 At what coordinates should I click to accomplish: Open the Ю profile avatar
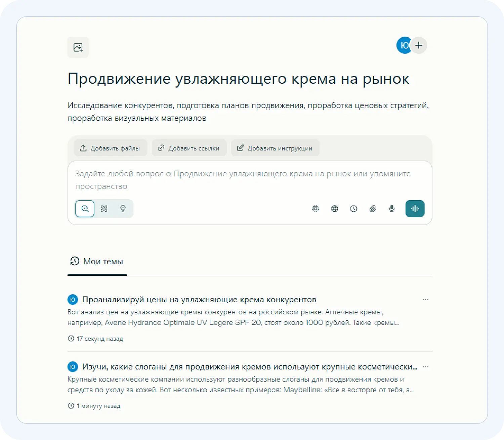[404, 45]
